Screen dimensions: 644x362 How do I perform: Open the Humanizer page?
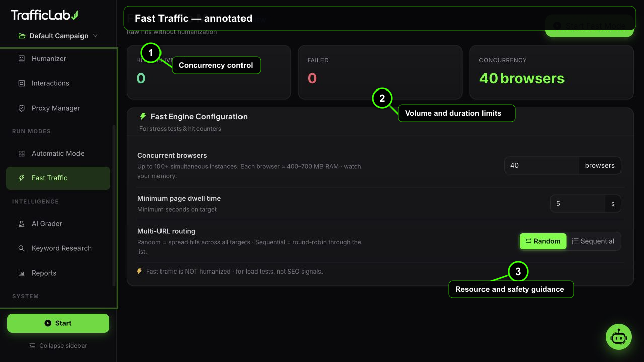click(58, 59)
